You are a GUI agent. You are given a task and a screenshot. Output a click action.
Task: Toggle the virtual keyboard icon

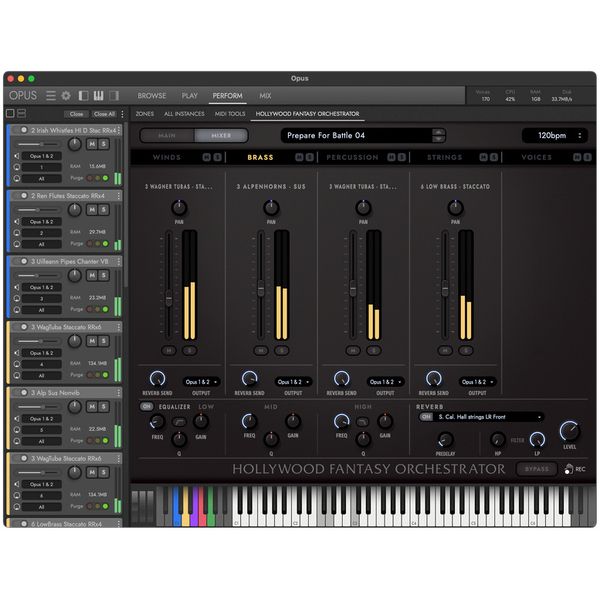coord(98,96)
